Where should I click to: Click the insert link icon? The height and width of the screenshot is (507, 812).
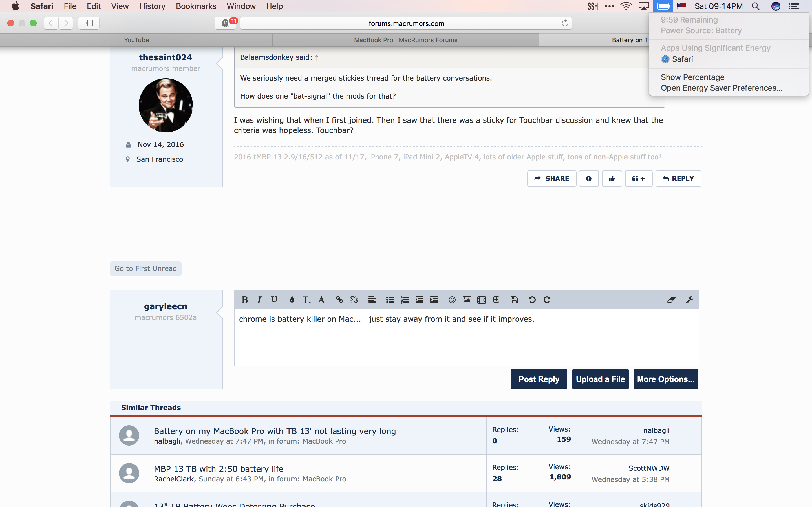[339, 300]
